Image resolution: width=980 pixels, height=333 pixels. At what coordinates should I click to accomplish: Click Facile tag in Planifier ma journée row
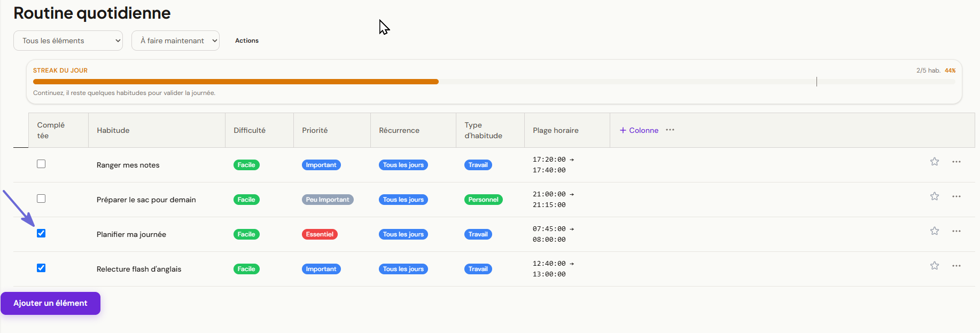[x=246, y=234]
